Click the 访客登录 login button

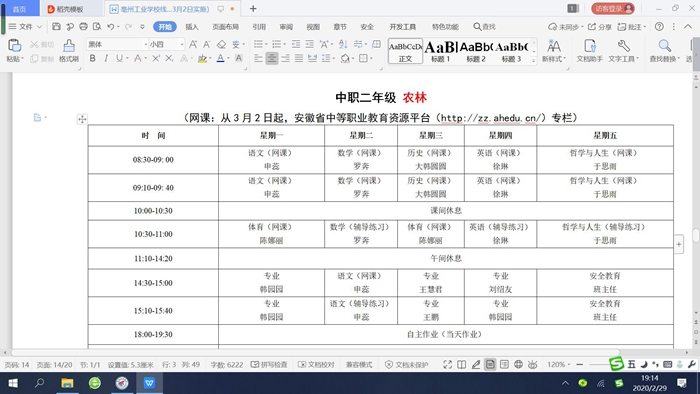pyautogui.click(x=613, y=8)
